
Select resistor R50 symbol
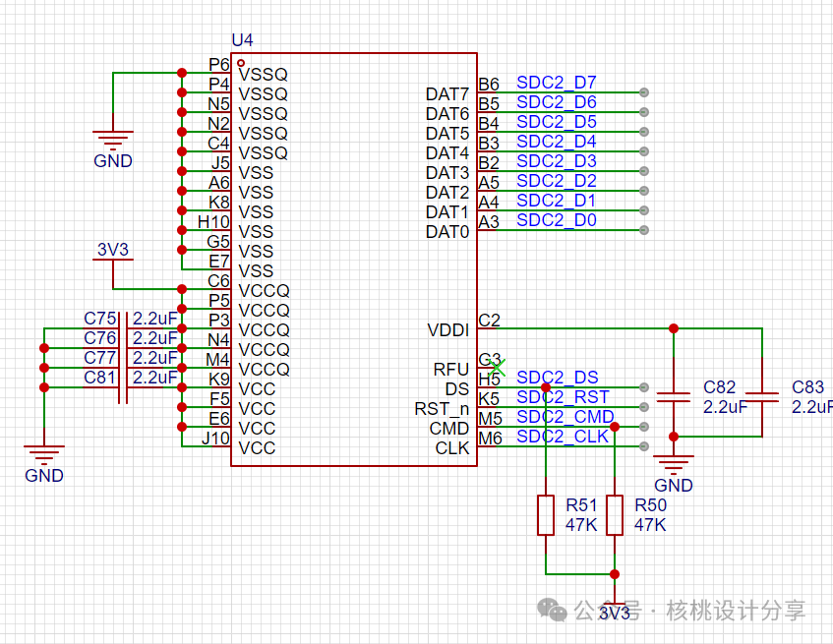pos(615,515)
